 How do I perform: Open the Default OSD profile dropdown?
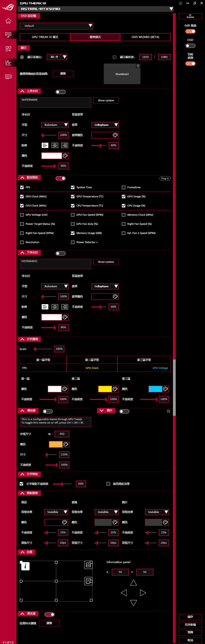56,26
